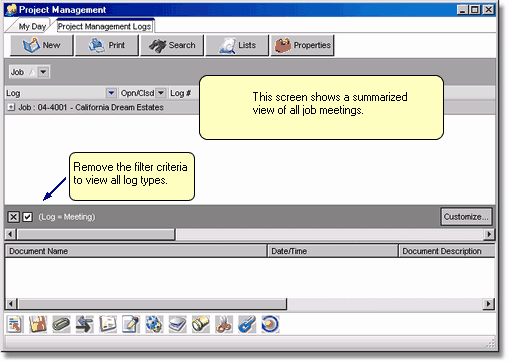
Task: Click the Job sort ascending indicator
Action: pyautogui.click(x=32, y=72)
